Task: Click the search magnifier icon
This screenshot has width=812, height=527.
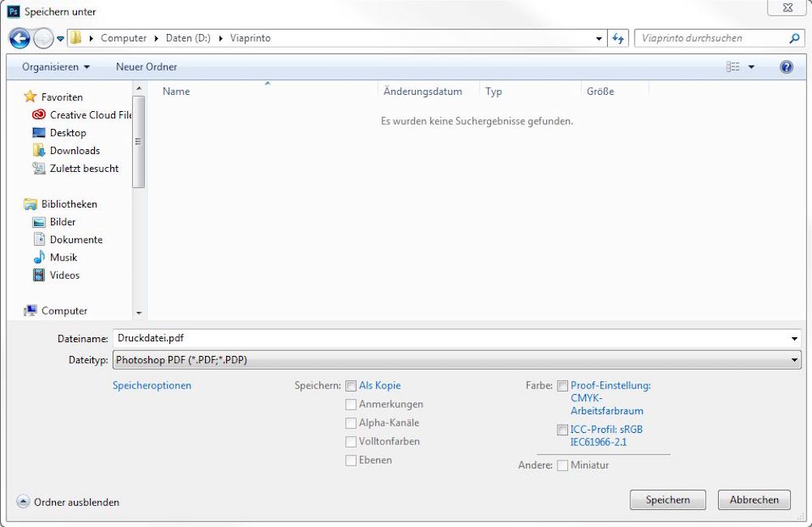Action: click(x=794, y=38)
